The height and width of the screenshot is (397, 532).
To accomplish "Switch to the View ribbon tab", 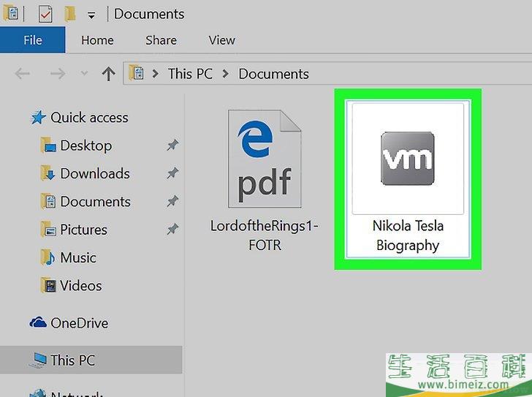I will point(221,40).
